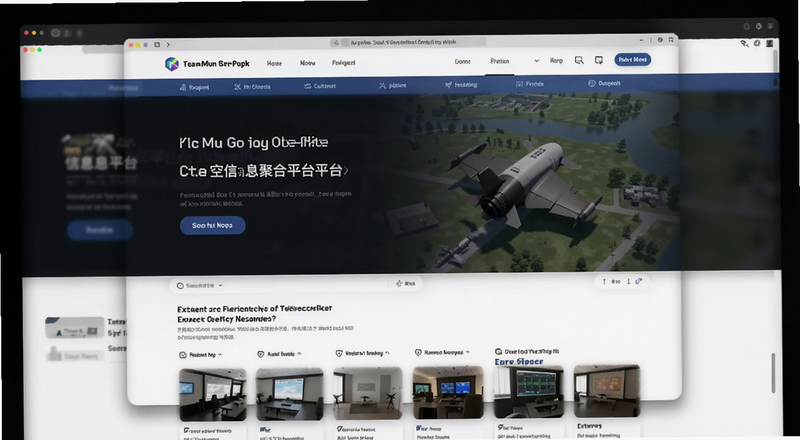Click the blue pencil edit icon
Screen dimensions: 800x440
(639, 281)
